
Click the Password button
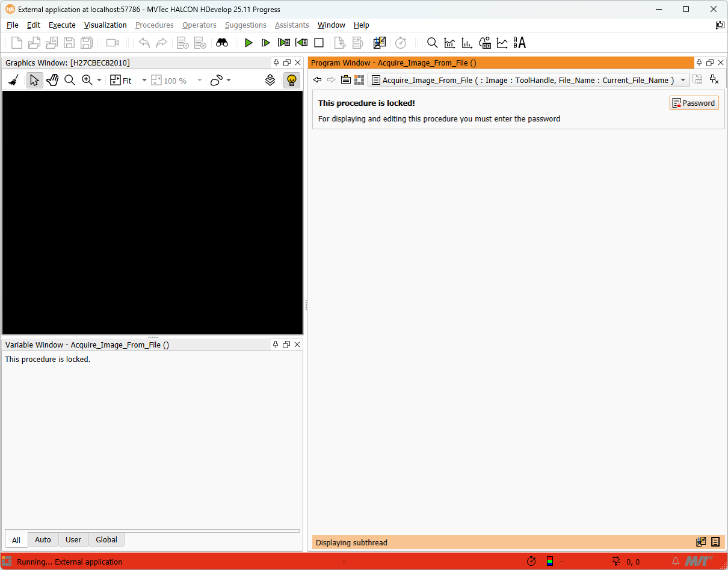694,103
